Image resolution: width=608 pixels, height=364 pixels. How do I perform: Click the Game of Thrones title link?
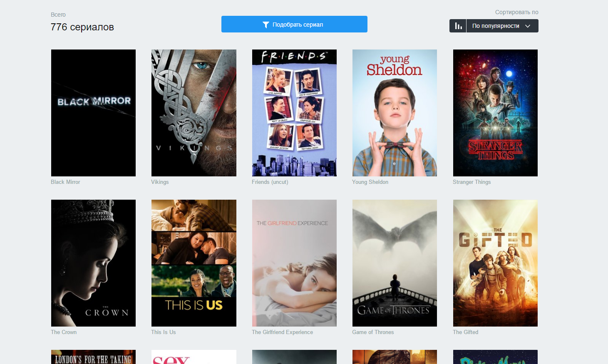(373, 332)
